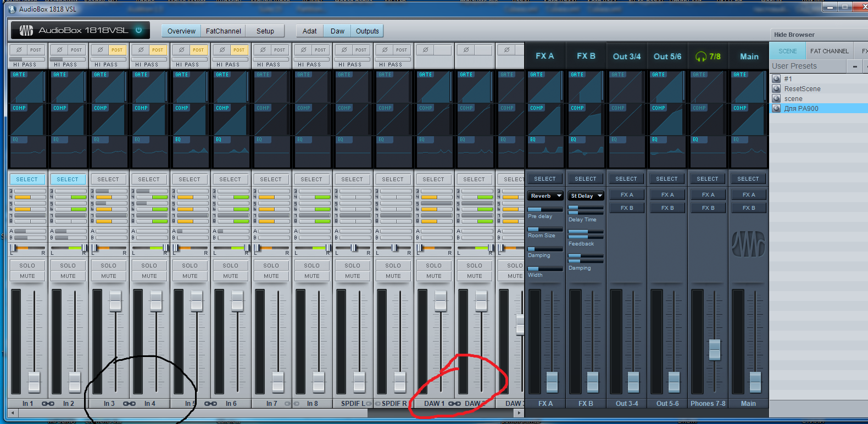Image resolution: width=868 pixels, height=424 pixels.
Task: Solo the SPDIF L channel
Action: click(x=353, y=265)
